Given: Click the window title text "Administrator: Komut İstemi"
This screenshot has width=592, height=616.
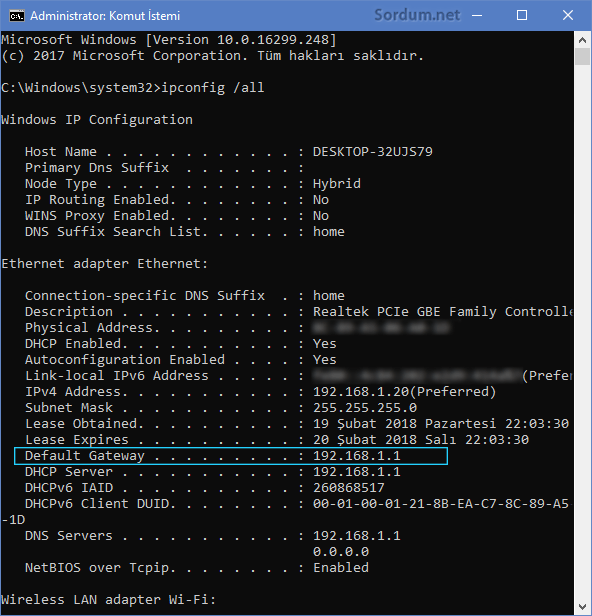Looking at the screenshot, I should [105, 16].
